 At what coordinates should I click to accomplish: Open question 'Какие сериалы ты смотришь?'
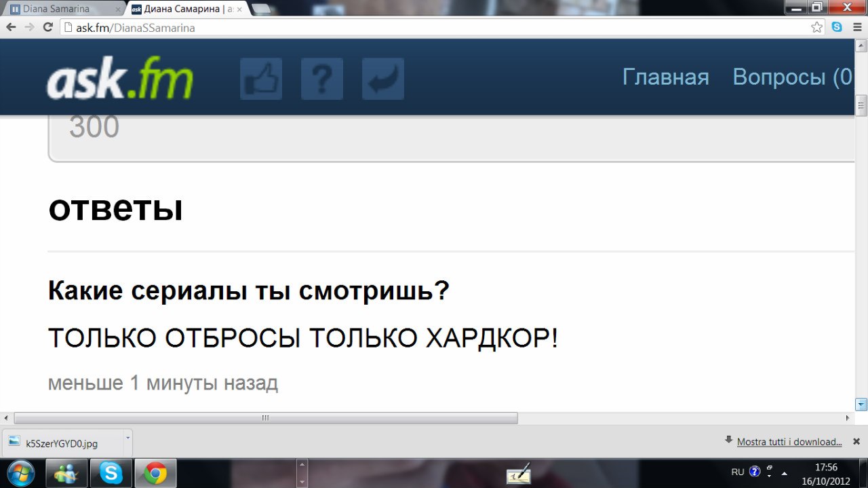(x=249, y=291)
